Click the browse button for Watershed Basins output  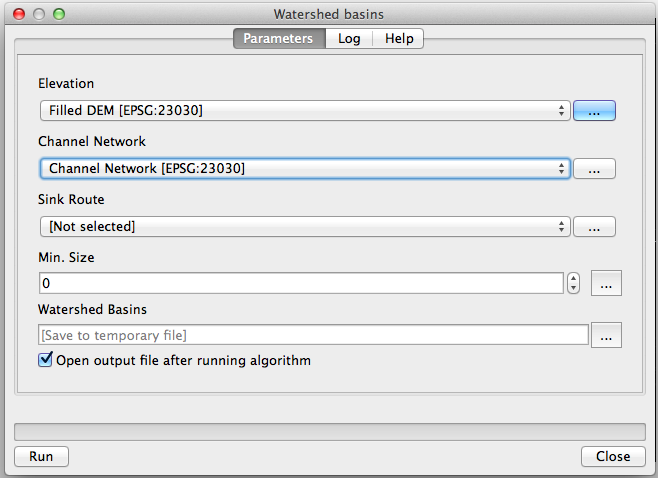point(606,335)
